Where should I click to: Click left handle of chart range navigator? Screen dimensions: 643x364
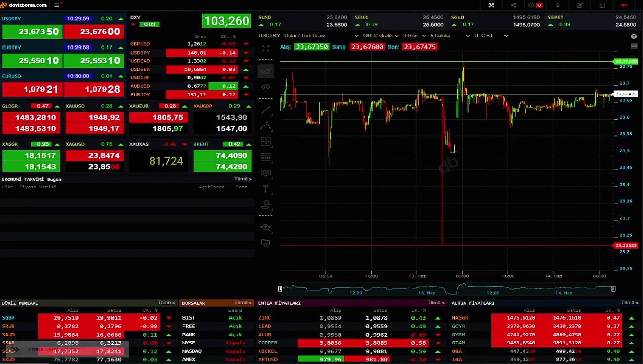coord(280,289)
